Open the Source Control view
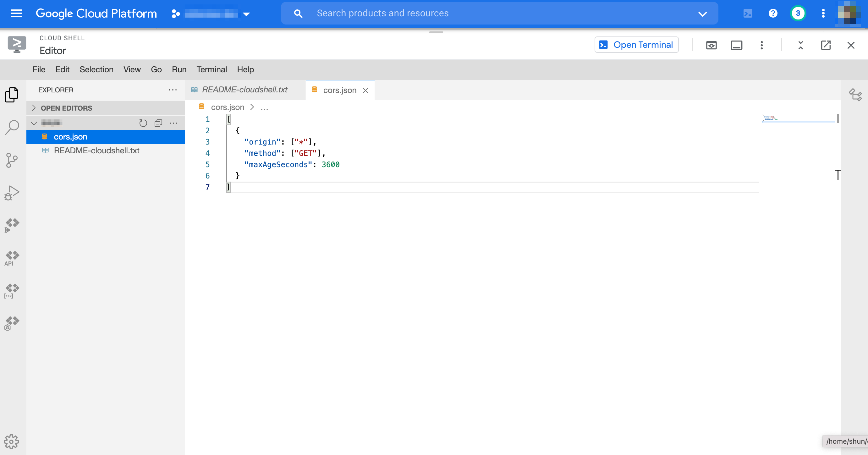Screen dimensions: 868x455 click(12, 160)
